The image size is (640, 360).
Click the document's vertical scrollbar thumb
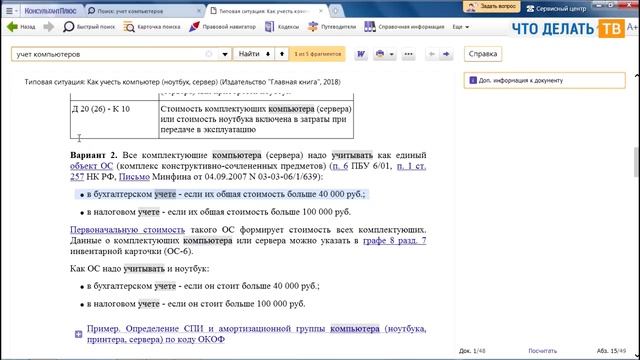[636, 162]
